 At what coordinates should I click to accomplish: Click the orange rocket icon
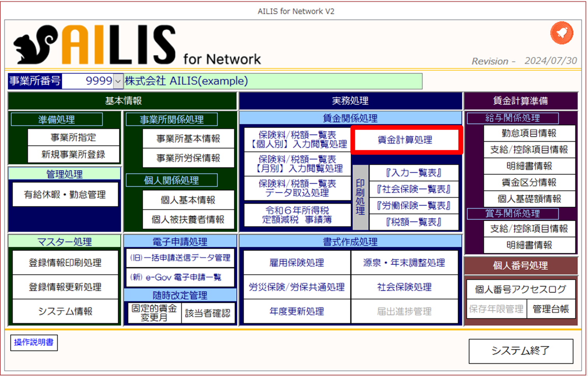pos(562,33)
